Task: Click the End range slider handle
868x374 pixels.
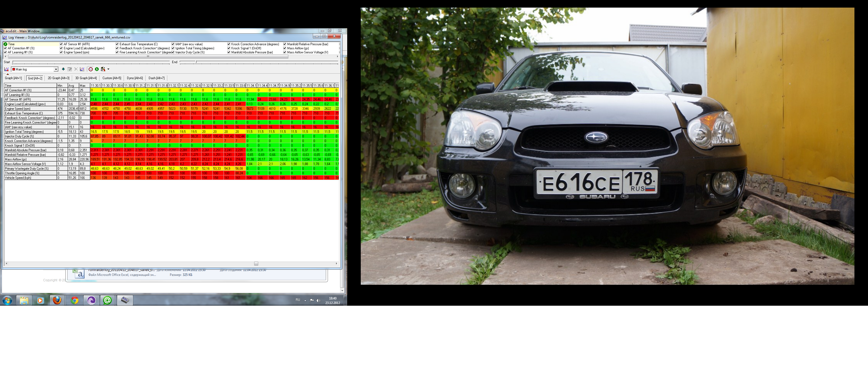Action: [x=197, y=62]
